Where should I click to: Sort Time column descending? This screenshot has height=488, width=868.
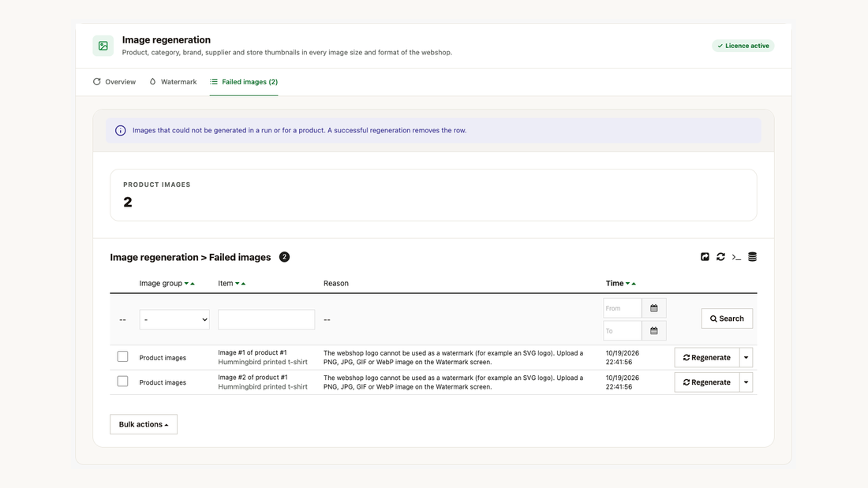tap(628, 283)
